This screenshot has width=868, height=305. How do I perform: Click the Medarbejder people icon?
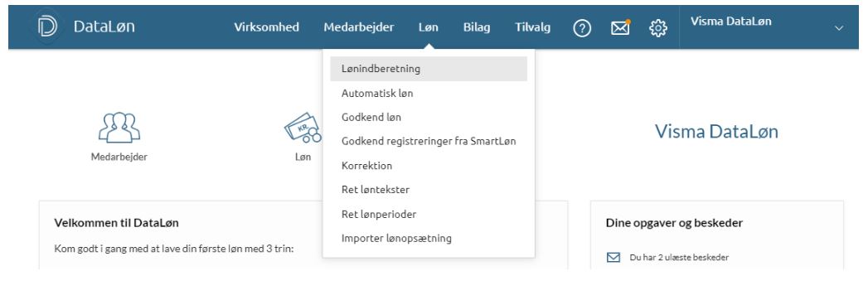[x=119, y=128]
